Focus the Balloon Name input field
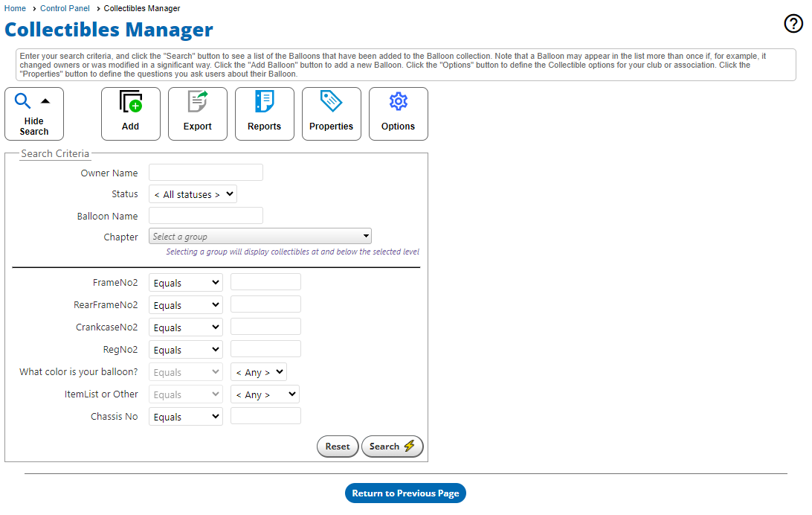This screenshot has height=515, width=812. coord(206,216)
